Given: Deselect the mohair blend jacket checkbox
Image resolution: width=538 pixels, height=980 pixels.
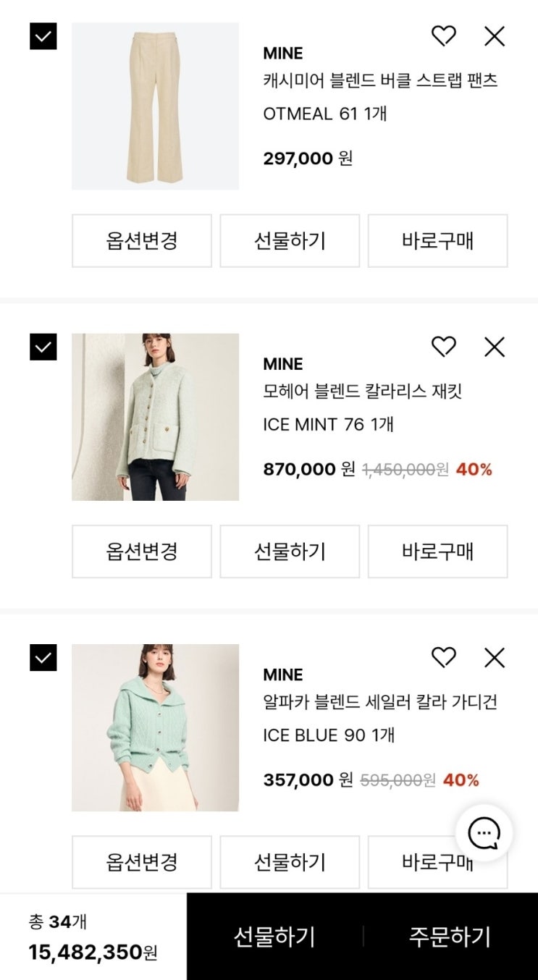Looking at the screenshot, I should point(43,347).
